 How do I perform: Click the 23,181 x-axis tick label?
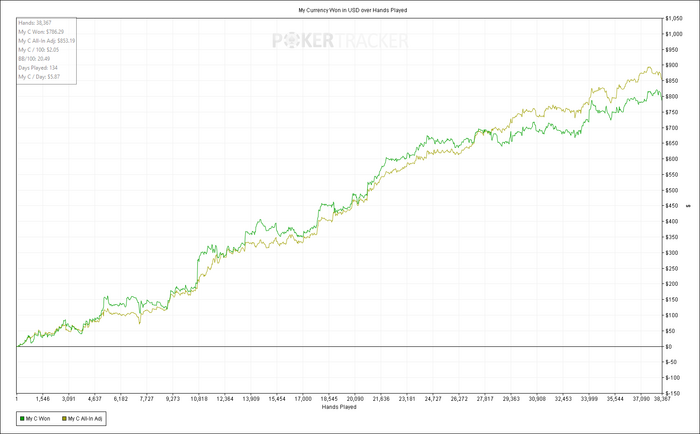tap(407, 399)
